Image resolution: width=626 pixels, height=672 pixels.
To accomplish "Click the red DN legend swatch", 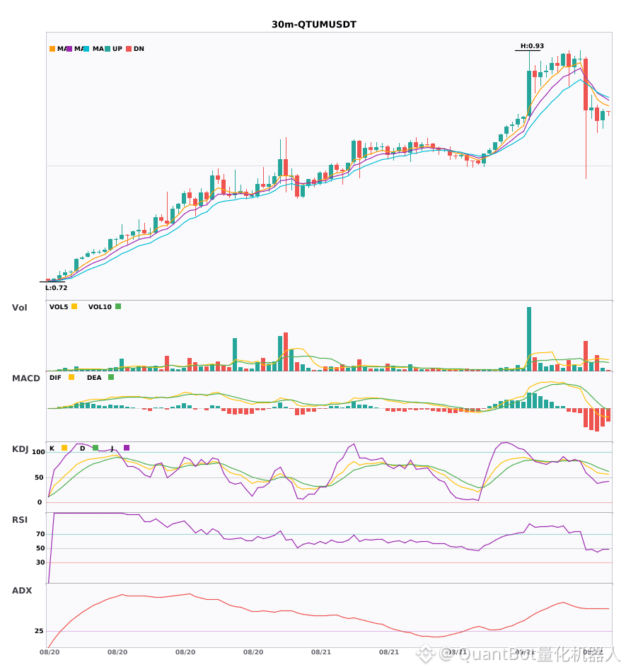I will click(129, 49).
